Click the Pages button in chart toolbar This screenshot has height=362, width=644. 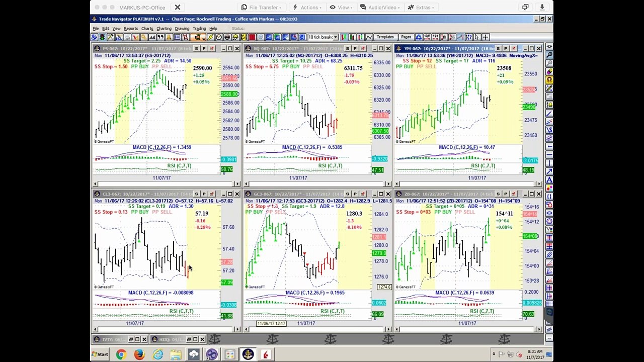coord(406,37)
